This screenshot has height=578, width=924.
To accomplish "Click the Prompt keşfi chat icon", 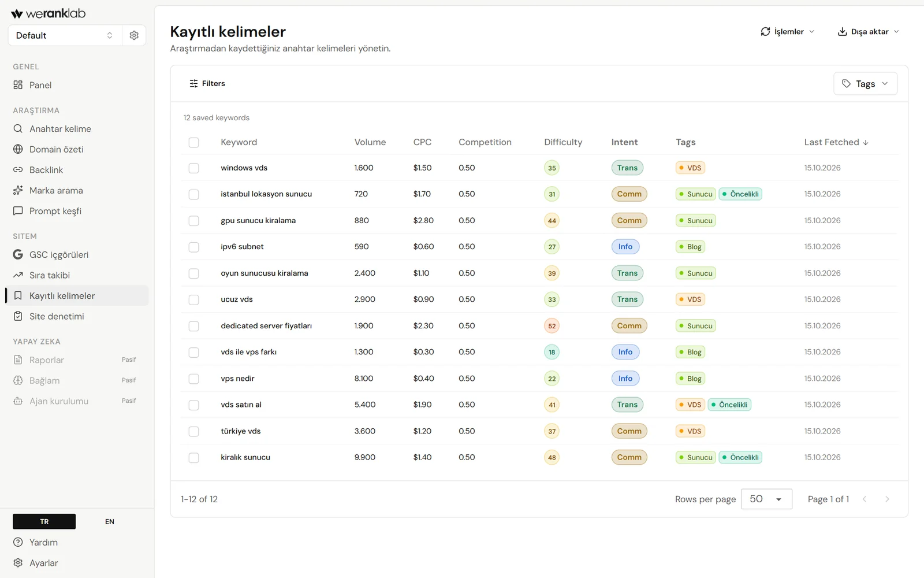I will pos(18,211).
